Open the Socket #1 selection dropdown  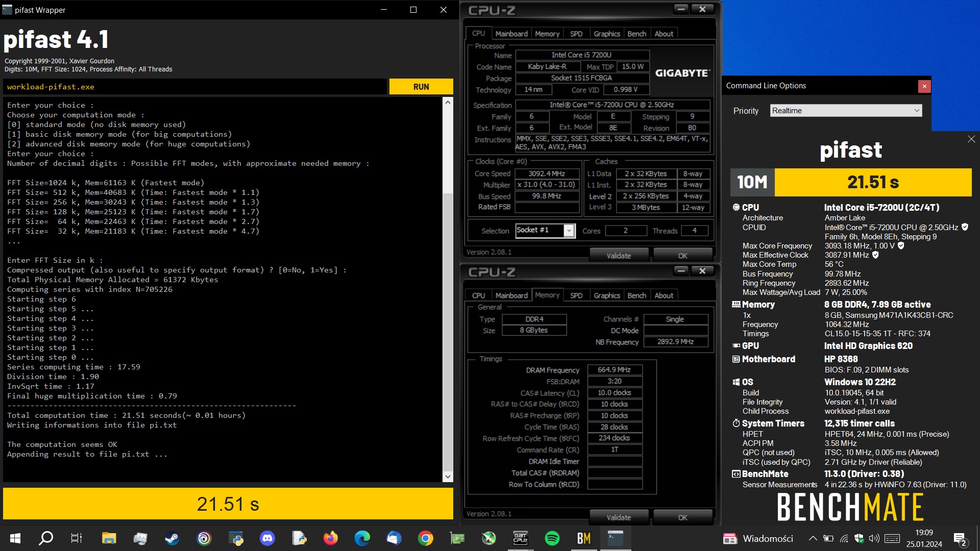[545, 231]
